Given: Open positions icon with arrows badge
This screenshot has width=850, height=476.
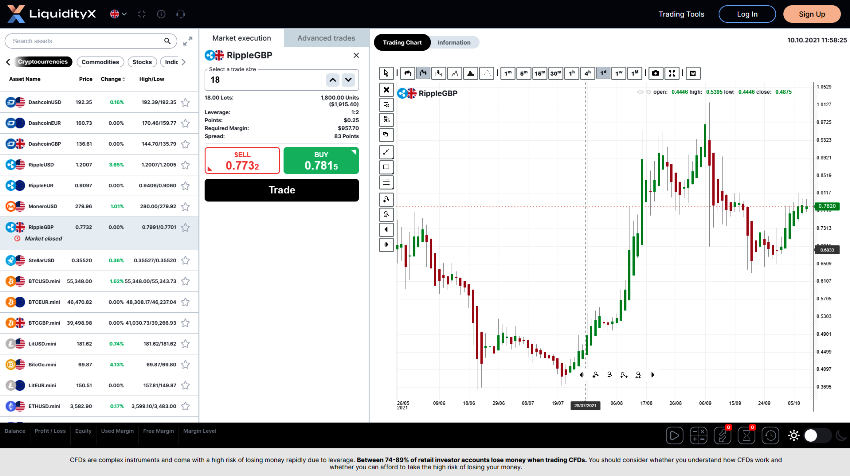Looking at the screenshot, I should click(x=722, y=435).
